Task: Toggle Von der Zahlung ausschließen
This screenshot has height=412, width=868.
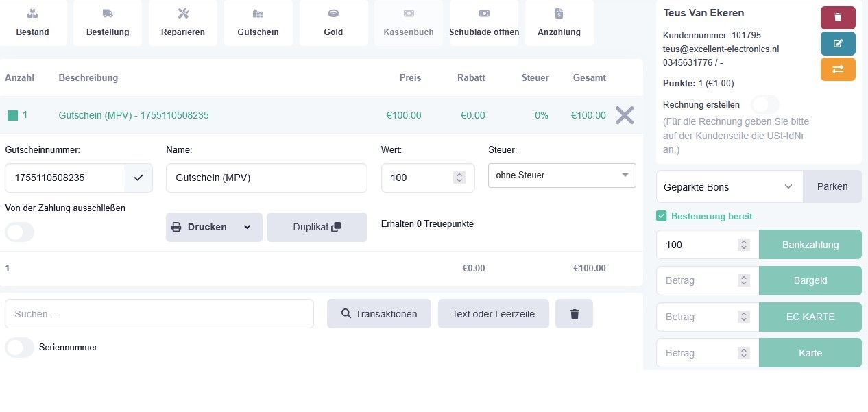Action: (19, 232)
